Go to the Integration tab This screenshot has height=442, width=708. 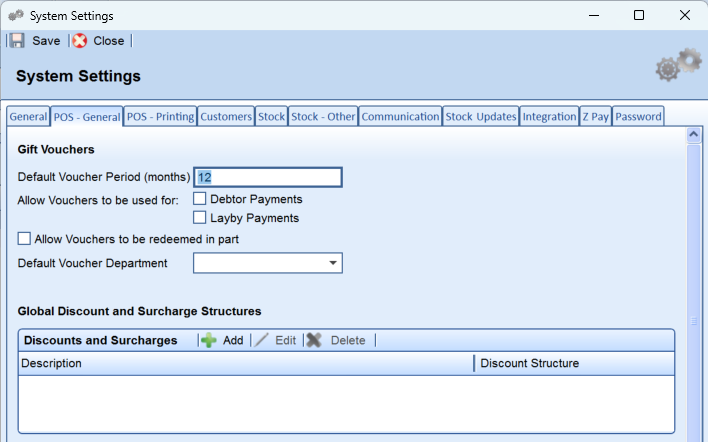coord(549,116)
